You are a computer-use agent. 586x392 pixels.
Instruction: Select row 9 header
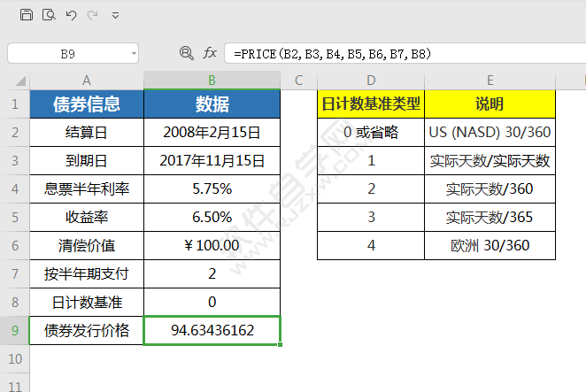point(15,330)
